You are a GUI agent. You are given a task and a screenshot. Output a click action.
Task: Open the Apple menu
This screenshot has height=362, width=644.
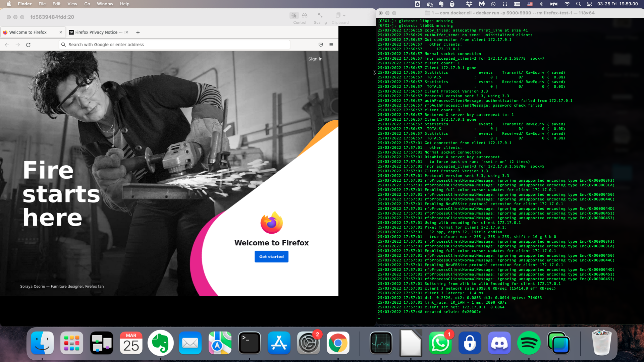9,4
